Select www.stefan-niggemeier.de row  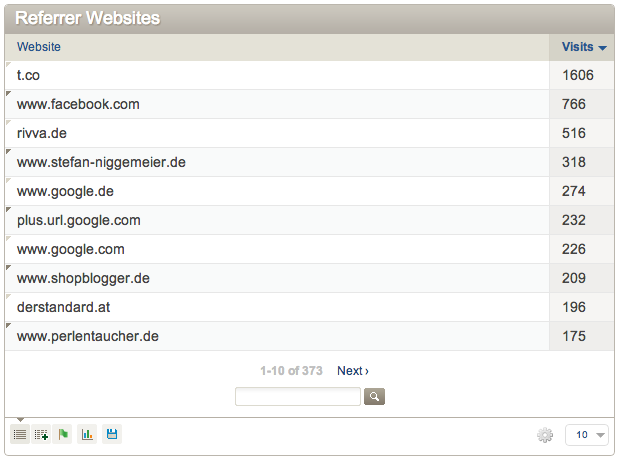click(x=277, y=162)
